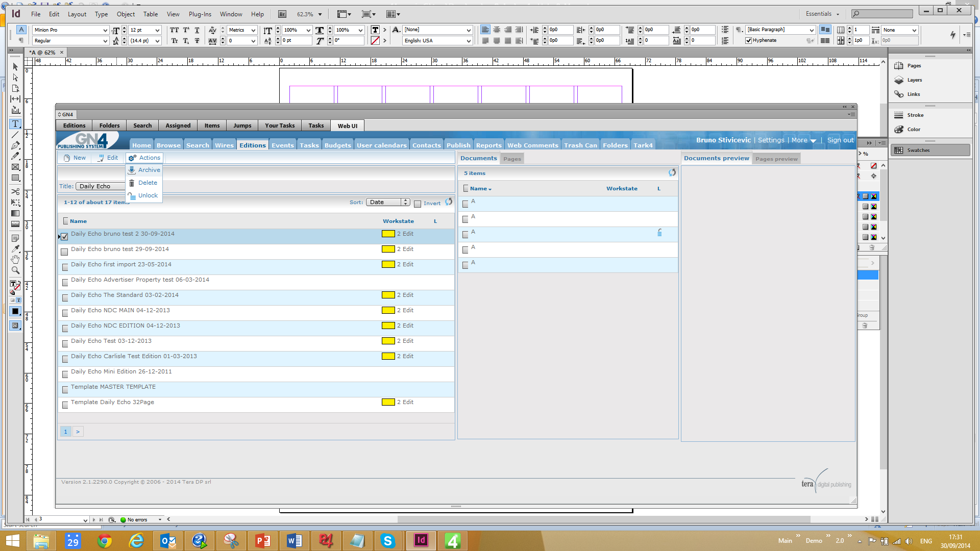Open Google Chrome from the taskbar
Screen dimensions: 980x551
click(x=105, y=540)
